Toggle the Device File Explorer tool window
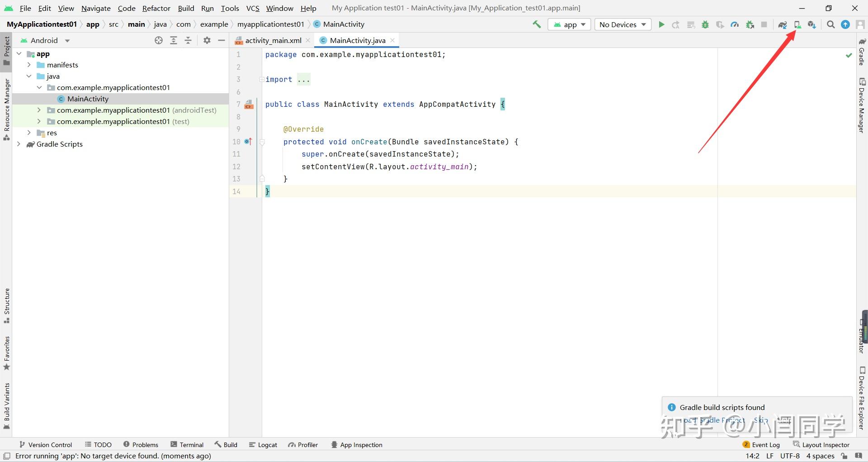The height and width of the screenshot is (462, 868). click(x=862, y=398)
